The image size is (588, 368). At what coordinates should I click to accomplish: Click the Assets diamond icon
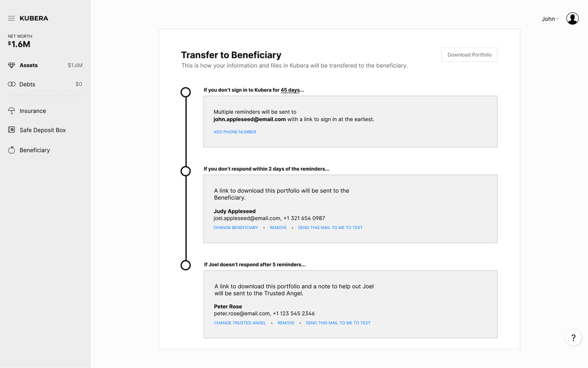[x=11, y=65]
